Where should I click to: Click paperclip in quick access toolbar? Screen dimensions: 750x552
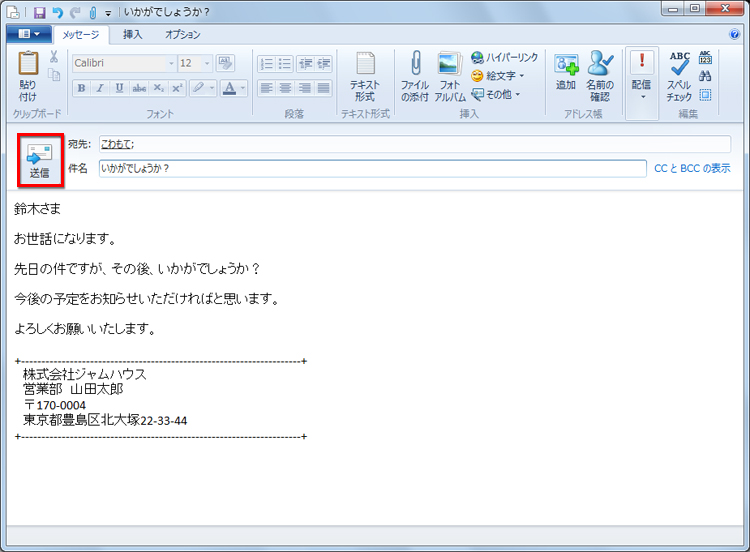[x=93, y=12]
